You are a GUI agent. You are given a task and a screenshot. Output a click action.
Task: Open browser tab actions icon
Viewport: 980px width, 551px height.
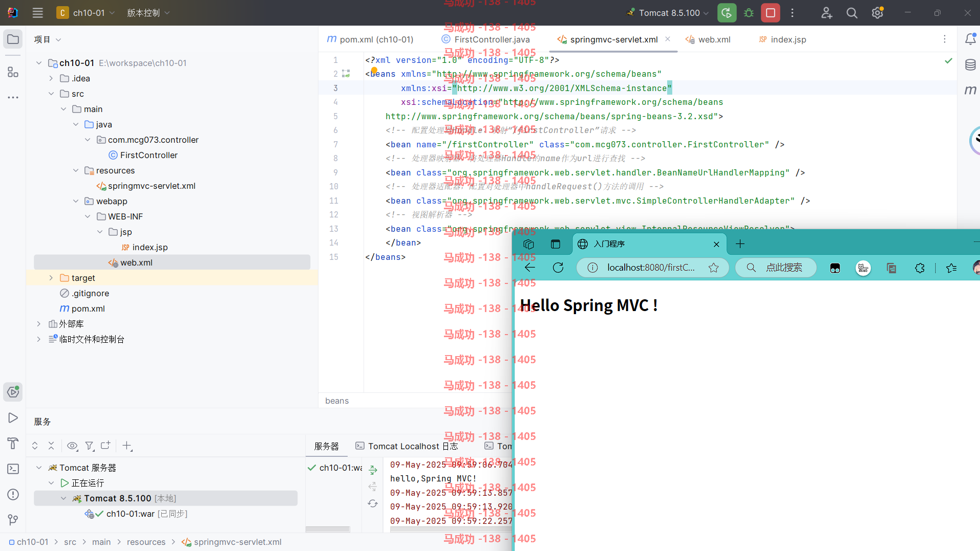click(x=556, y=244)
